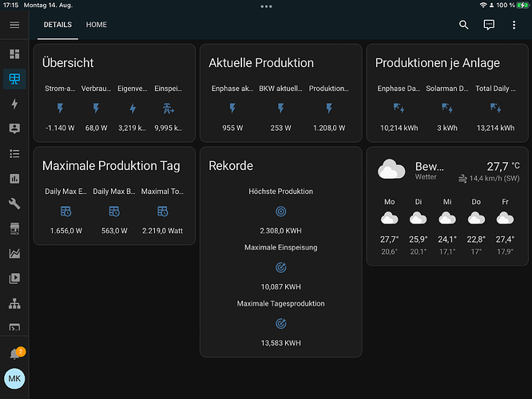This screenshot has width=532, height=399.
Task: Click the 68,0 W value
Action: click(x=97, y=128)
